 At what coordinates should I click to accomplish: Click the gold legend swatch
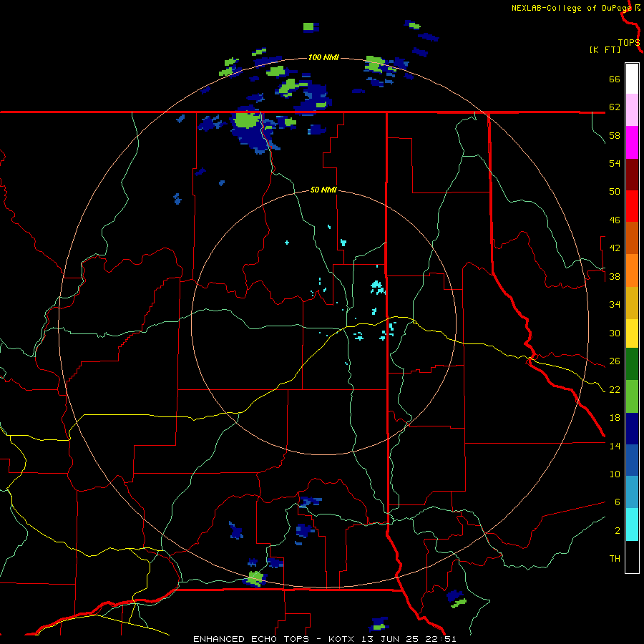click(632, 303)
